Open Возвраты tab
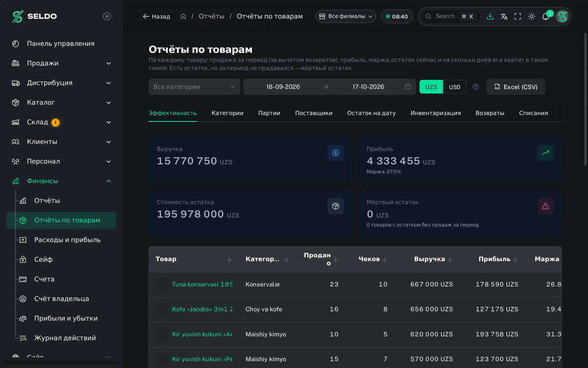 tap(490, 113)
